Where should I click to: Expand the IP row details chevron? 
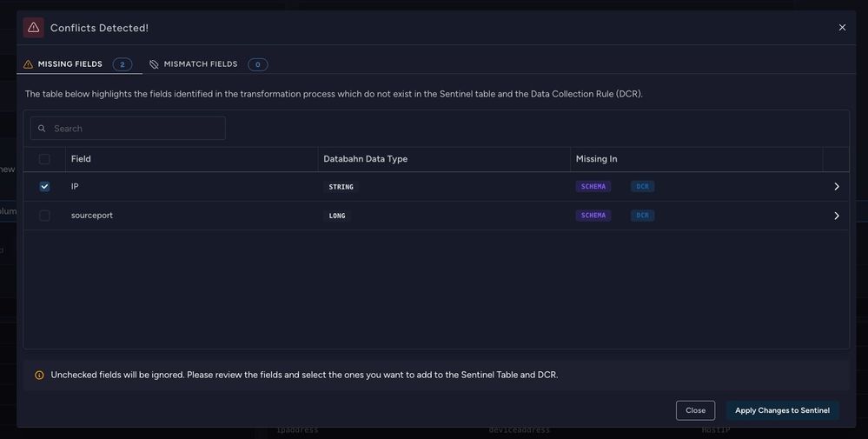(x=836, y=187)
